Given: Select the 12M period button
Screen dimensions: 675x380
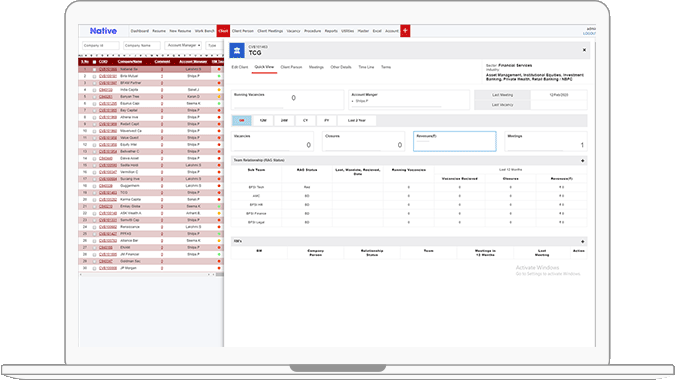Looking at the screenshot, I should (x=263, y=120).
